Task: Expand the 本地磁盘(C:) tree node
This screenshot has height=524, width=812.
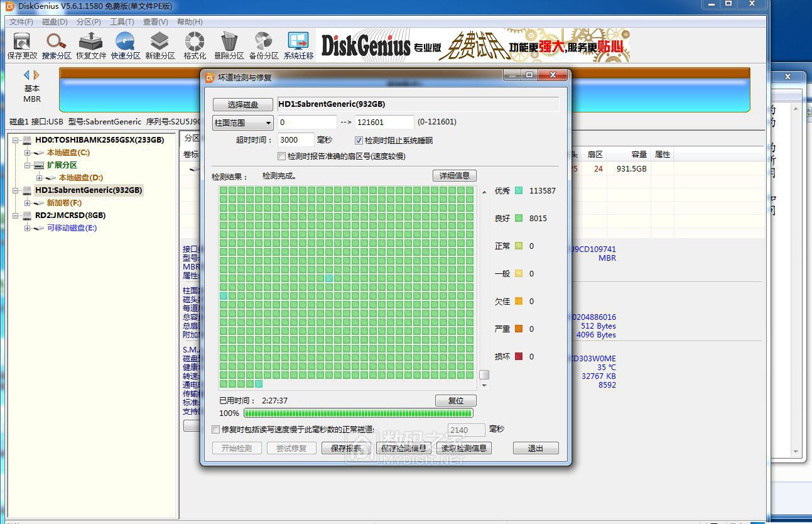Action: click(28, 153)
